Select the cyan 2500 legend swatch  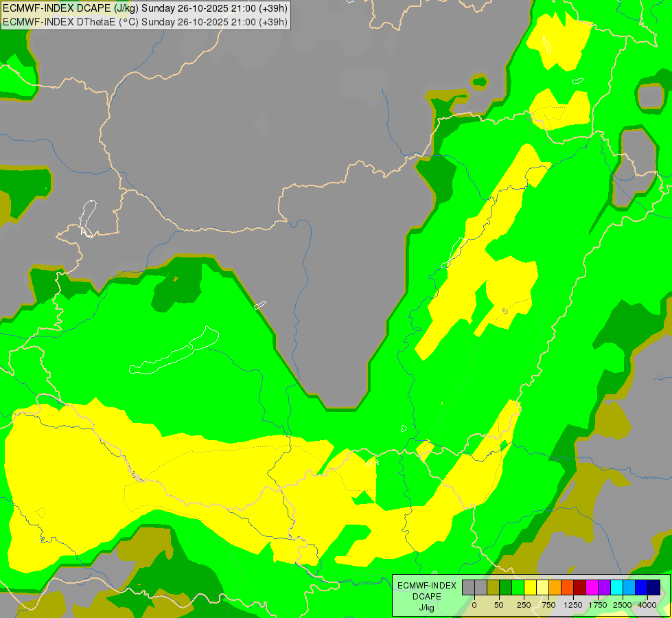(x=616, y=587)
